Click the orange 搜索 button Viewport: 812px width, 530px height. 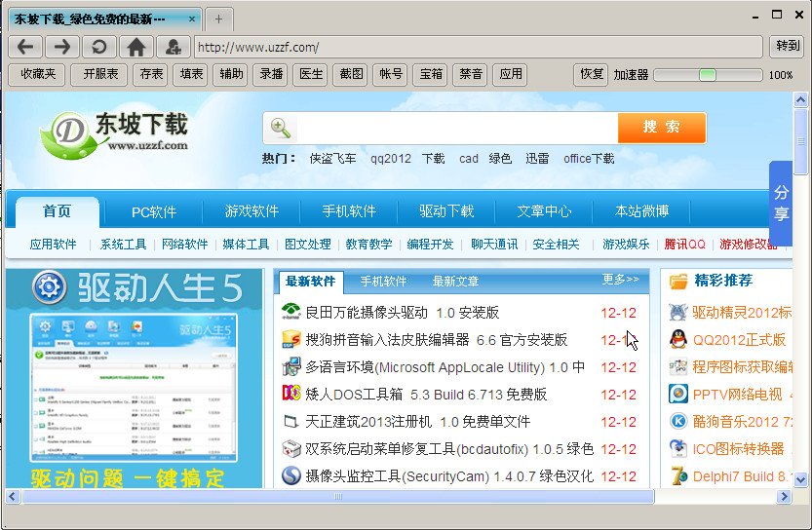(661, 128)
